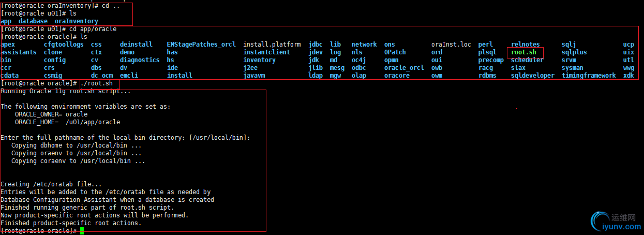Click the ldap directory name
Viewport: 644px width, 235px height.
coord(316,76)
